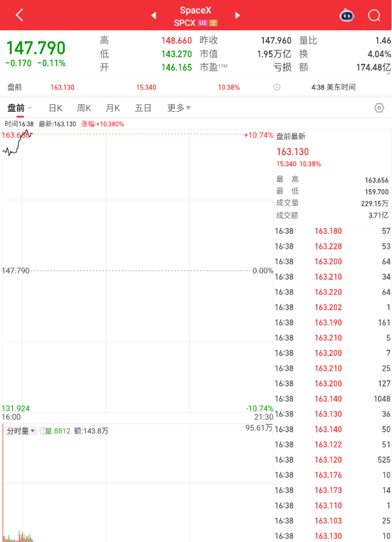Tap the orange 空 badge next to SPCX
Screen dimensions: 392x542
tap(213, 23)
